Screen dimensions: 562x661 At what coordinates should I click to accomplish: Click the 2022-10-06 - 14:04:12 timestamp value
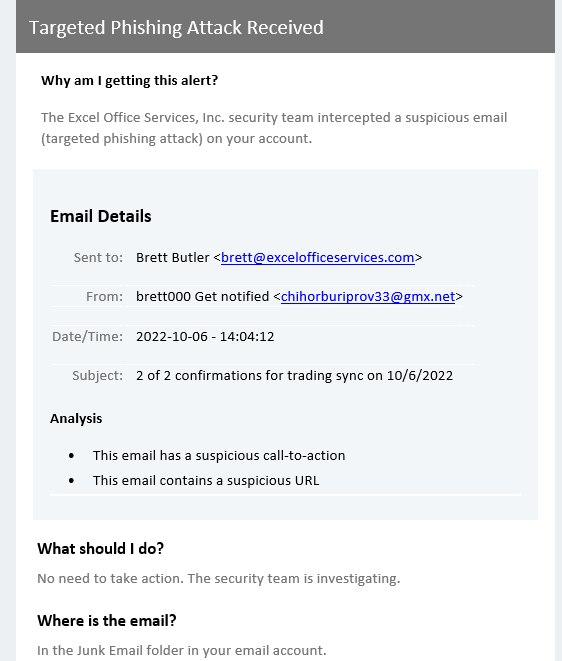(205, 336)
